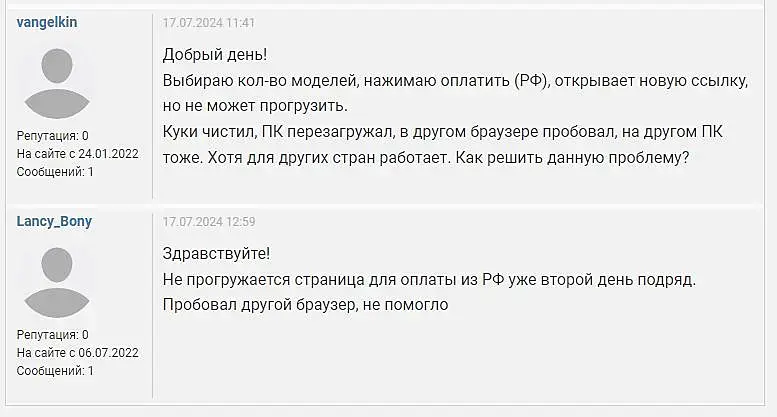Click the line starting with "Выбираю кол-во моделей"
Image resolution: width=777 pixels, height=417 pixels.
point(455,82)
